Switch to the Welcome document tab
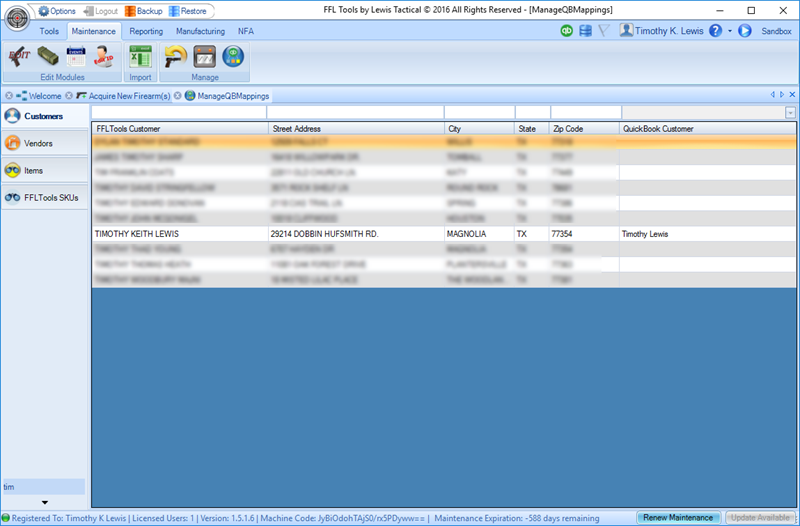This screenshot has height=526, width=800. click(38, 95)
